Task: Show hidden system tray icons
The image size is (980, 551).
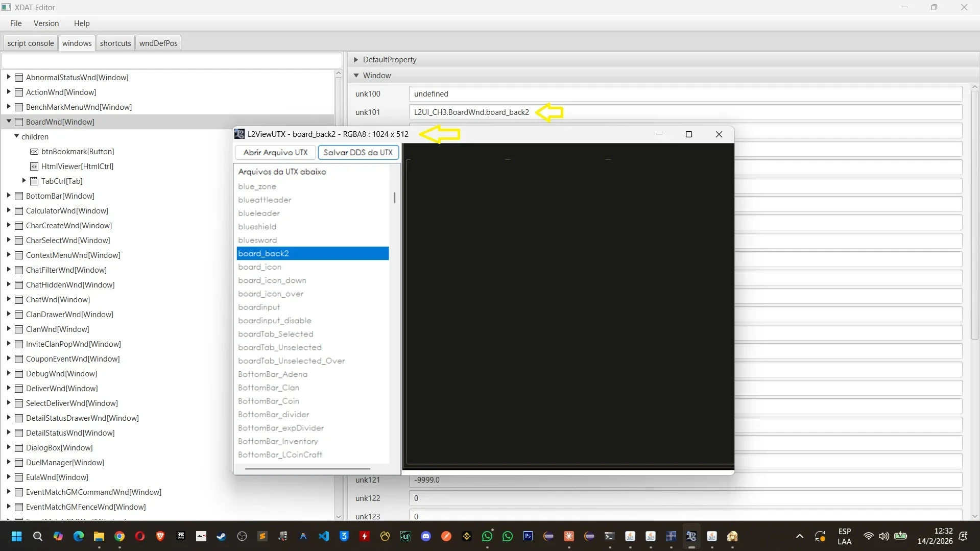Action: (x=800, y=536)
